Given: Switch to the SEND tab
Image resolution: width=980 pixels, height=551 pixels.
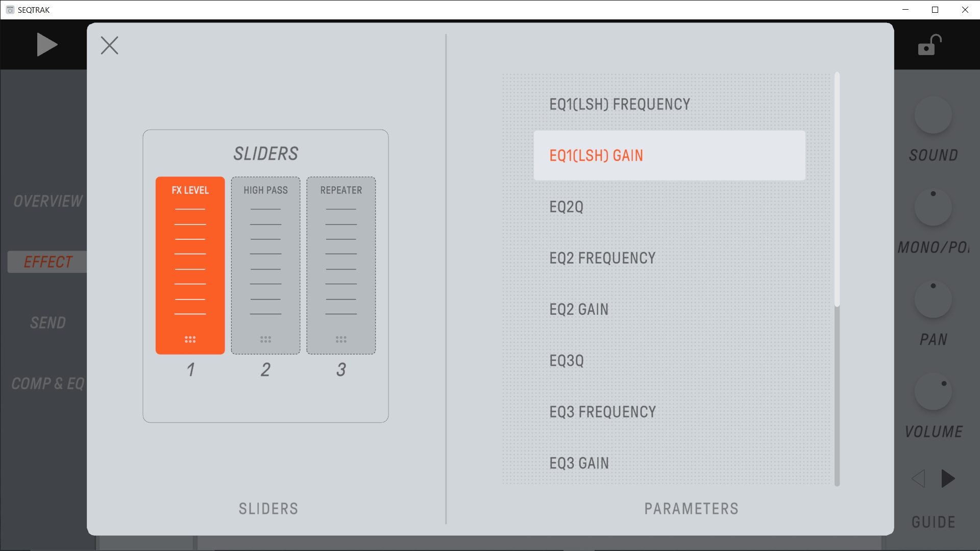Looking at the screenshot, I should coord(48,322).
